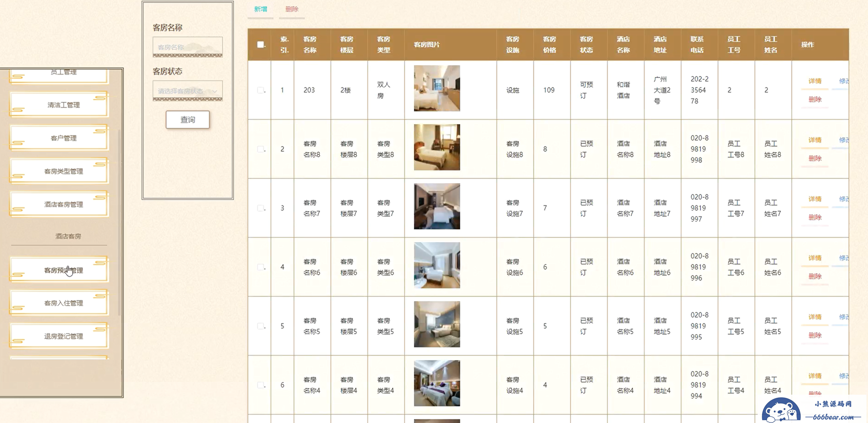Click 删除 in the 客房名称8 row
The width and height of the screenshot is (868, 423).
coord(815,158)
